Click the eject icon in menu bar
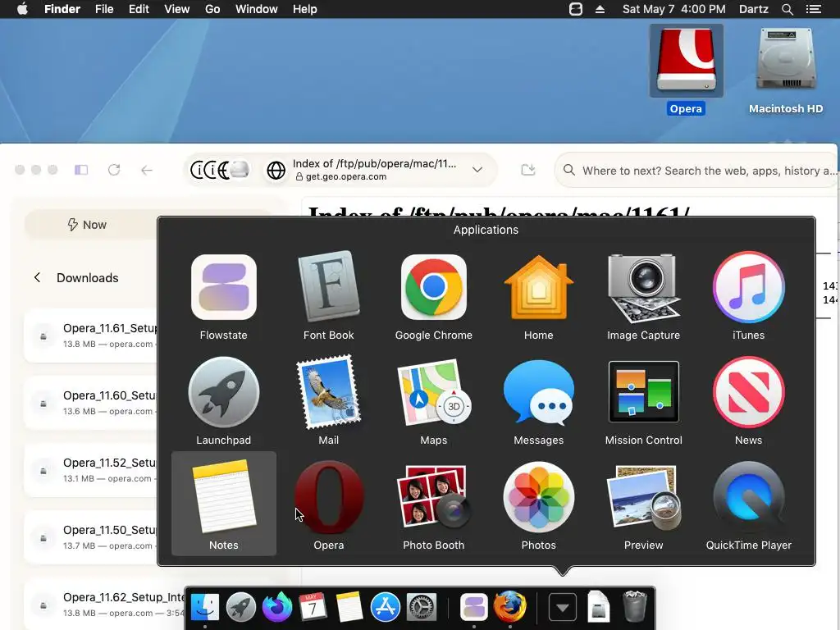 600,9
